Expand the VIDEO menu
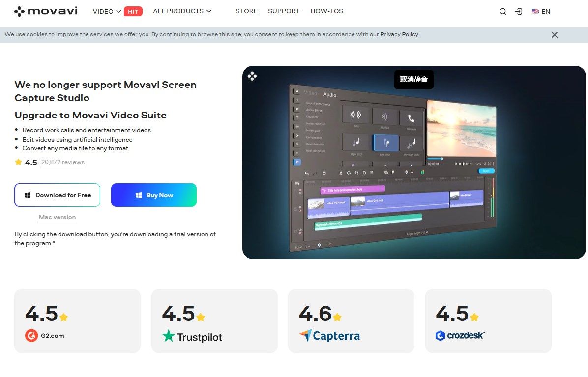This screenshot has width=588, height=377. pyautogui.click(x=107, y=12)
